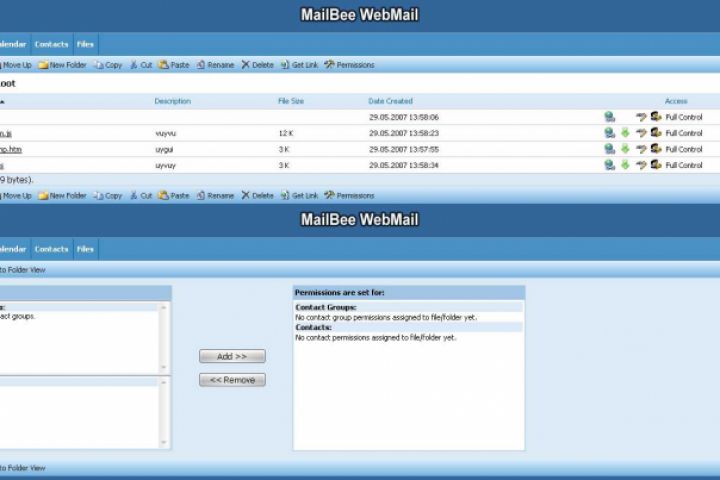Open the file link ending in .htm
720x480 pixels.
[x=11, y=149]
